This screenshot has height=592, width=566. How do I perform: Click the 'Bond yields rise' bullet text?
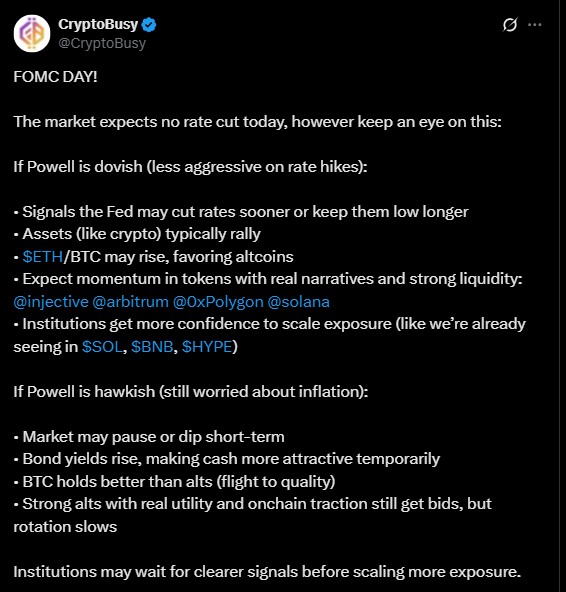[227, 459]
